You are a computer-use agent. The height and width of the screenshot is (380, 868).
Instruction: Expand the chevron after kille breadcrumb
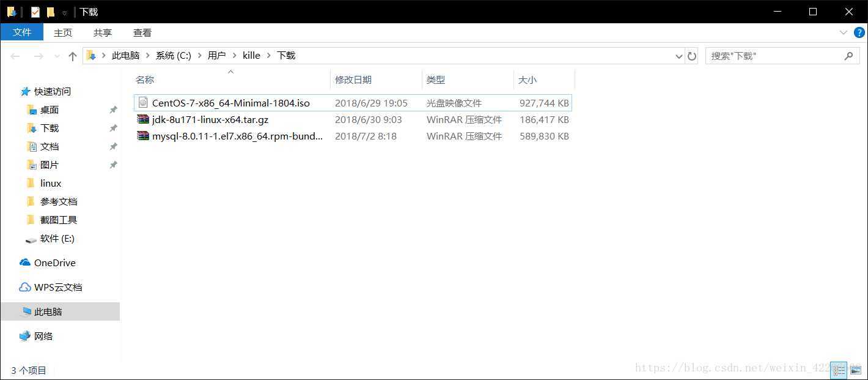click(269, 56)
